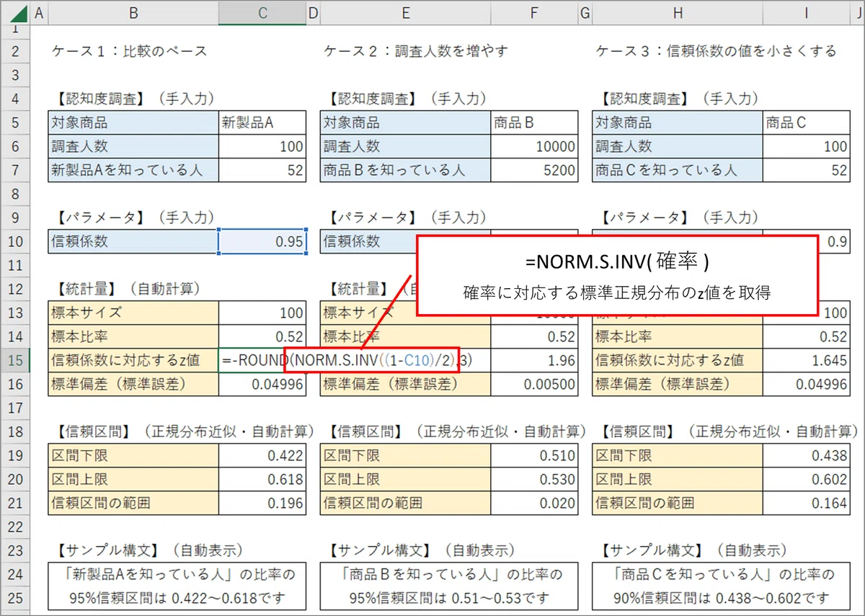Click the ケース２：調査人数を増やす heading
The image size is (865, 616).
(x=417, y=51)
